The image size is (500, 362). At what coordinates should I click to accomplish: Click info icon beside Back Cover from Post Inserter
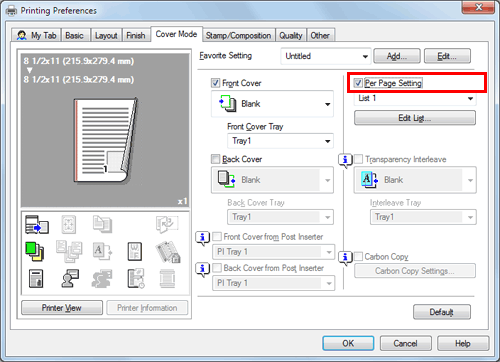[202, 269]
